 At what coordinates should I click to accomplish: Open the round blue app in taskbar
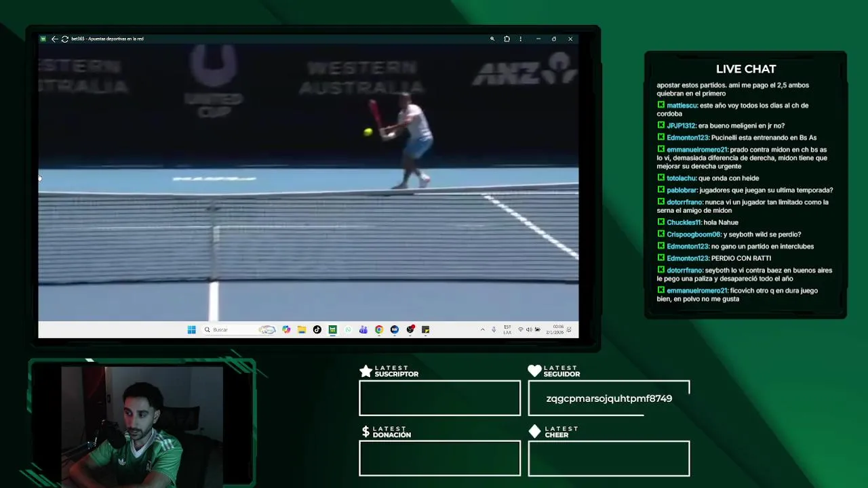(394, 329)
